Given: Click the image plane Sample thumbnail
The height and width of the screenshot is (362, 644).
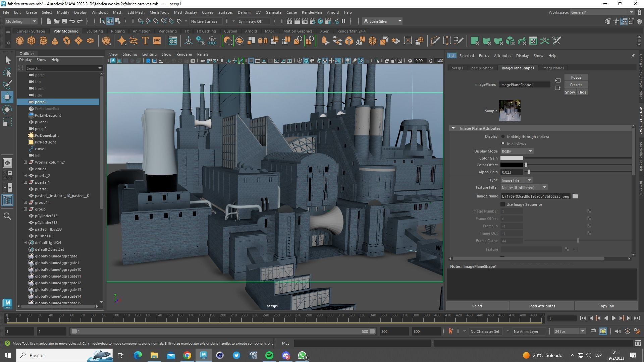Looking at the screenshot, I should [509, 111].
